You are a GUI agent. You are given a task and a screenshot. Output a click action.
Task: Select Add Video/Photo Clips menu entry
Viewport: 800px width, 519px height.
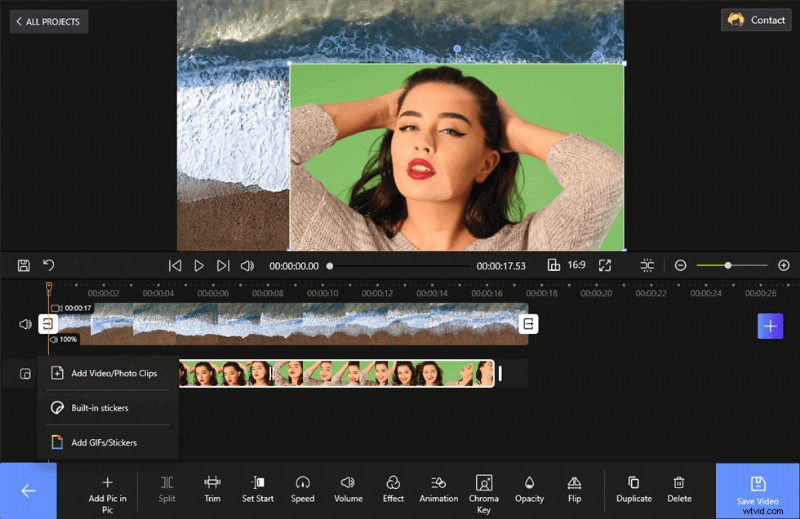point(108,373)
